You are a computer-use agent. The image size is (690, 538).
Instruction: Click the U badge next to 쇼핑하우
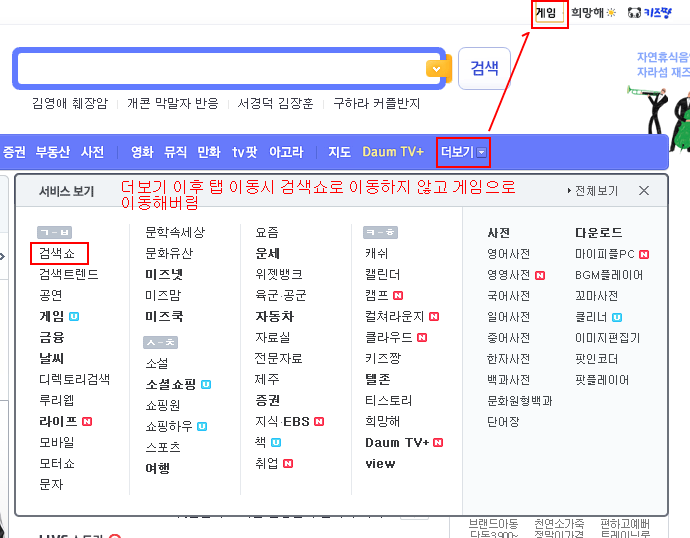pyautogui.click(x=202, y=426)
